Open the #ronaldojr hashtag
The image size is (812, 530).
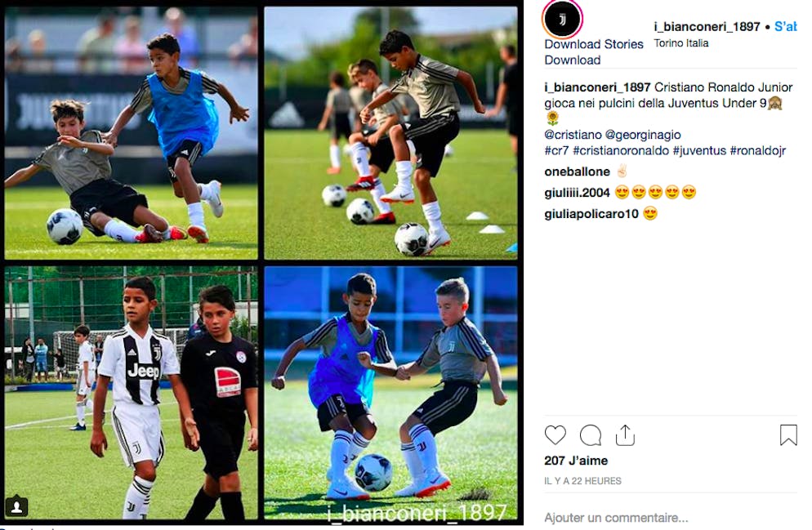(x=757, y=150)
